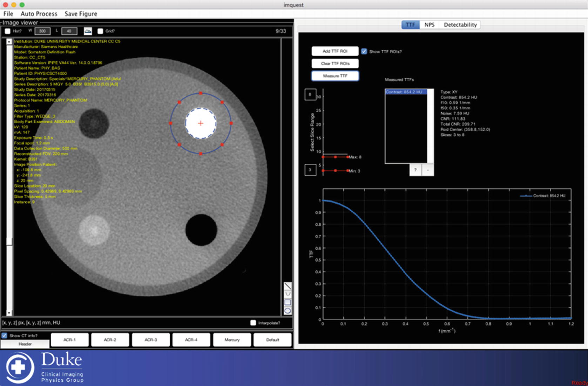The image size is (588, 386).
Task: Select the ellipse ROI tool
Action: tap(287, 311)
